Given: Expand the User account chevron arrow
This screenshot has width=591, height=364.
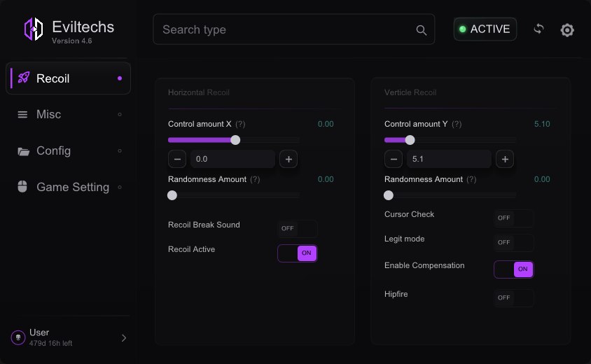Looking at the screenshot, I should pos(124,338).
